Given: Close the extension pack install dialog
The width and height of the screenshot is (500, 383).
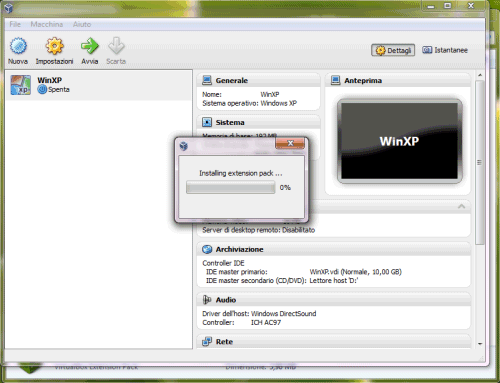Looking at the screenshot, I should (x=290, y=143).
